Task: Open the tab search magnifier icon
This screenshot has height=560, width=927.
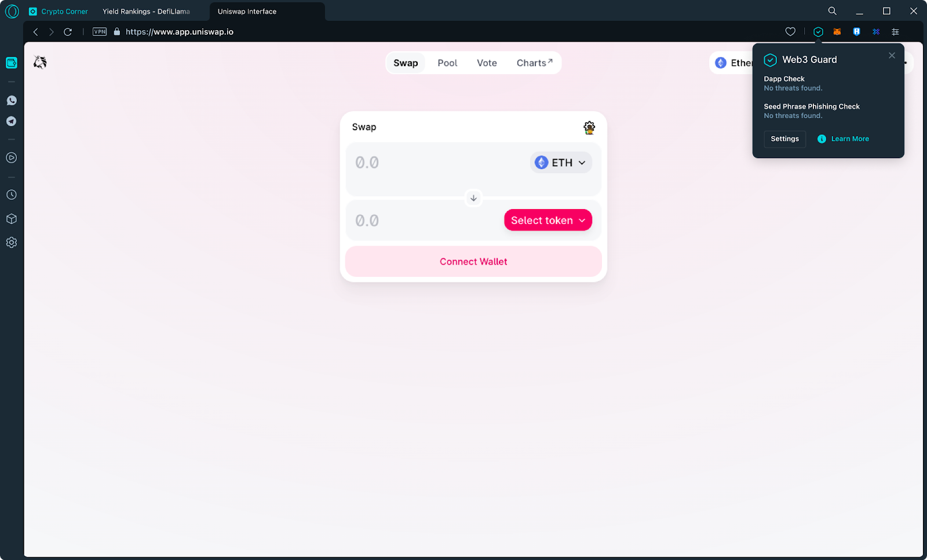Action: (832, 11)
